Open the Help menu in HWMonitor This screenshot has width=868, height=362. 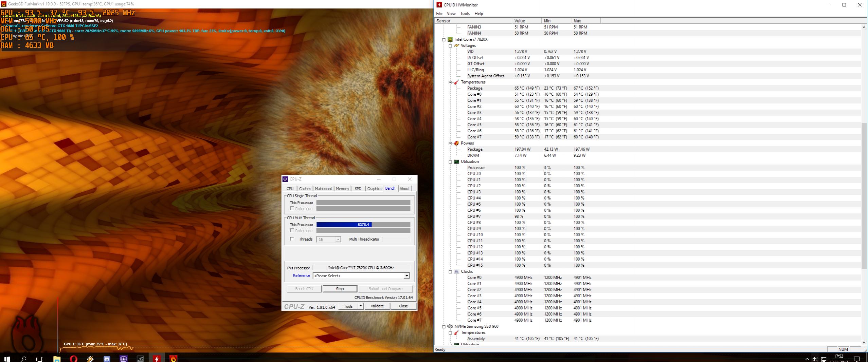(479, 14)
